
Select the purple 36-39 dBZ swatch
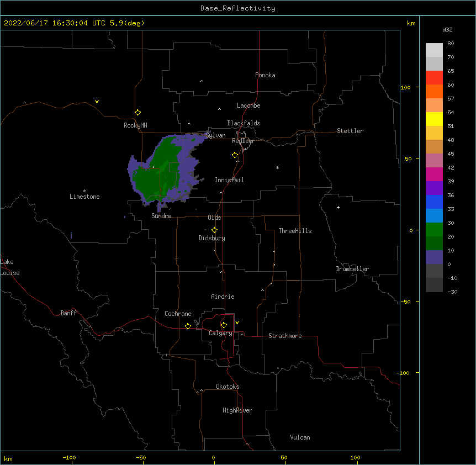434,188
